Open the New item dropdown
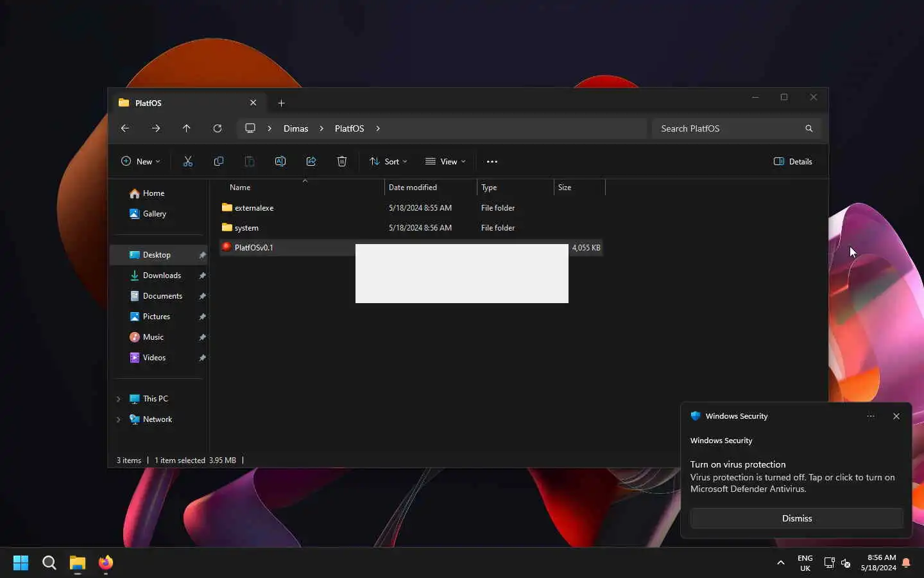This screenshot has height=578, width=924. [x=141, y=161]
